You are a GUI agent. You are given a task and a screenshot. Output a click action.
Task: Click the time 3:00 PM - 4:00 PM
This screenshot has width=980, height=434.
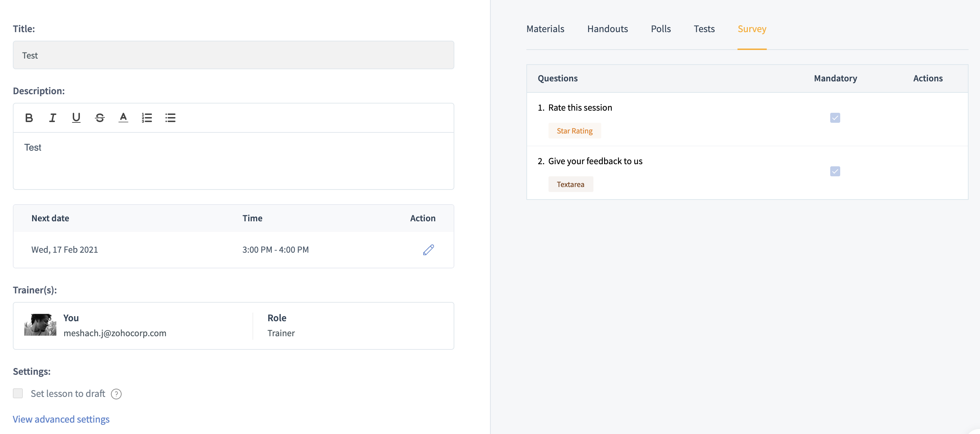point(275,250)
